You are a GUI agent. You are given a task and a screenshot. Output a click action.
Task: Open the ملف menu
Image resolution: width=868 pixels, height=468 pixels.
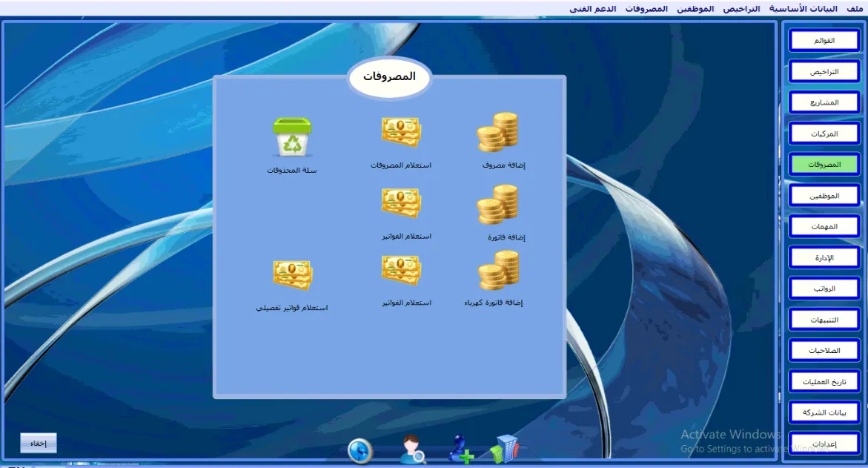click(855, 9)
